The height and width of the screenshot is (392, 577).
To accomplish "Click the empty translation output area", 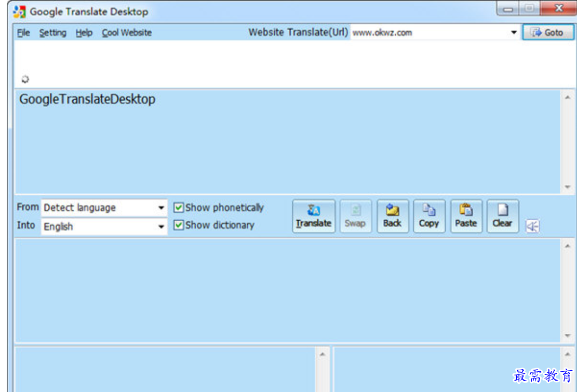I will [x=288, y=291].
